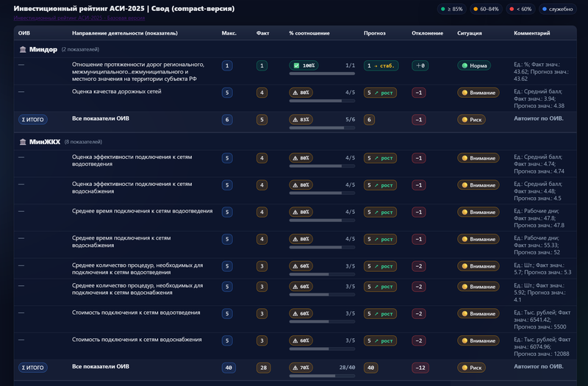Click the Прогноз badge 6 in Миндор totals

pyautogui.click(x=369, y=120)
